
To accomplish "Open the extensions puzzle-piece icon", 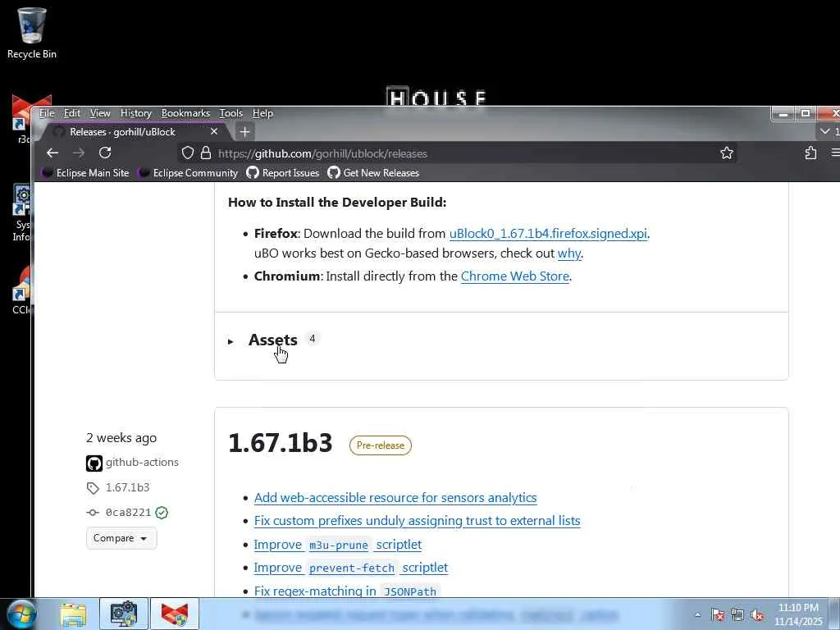I will tap(810, 153).
